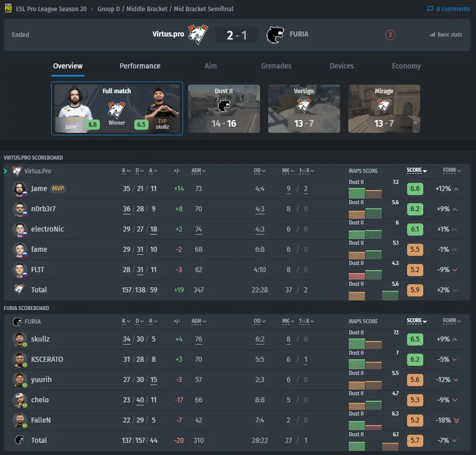Click KSCERATO's player avatar

(20, 359)
